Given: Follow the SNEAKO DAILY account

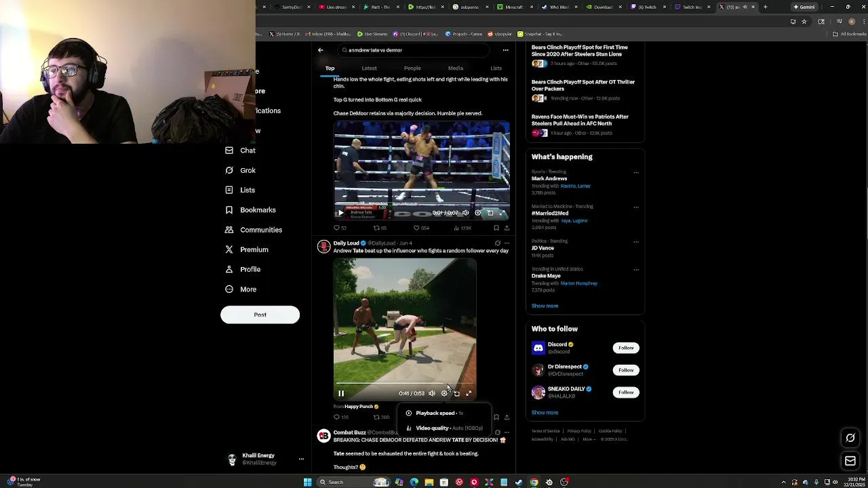Looking at the screenshot, I should [626, 392].
